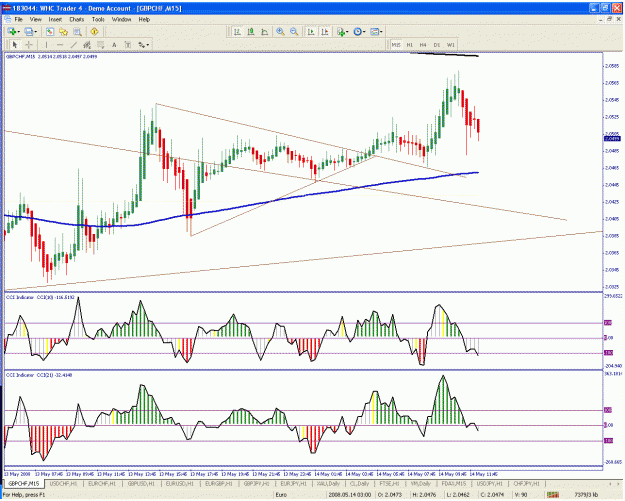Zoom in on the chart
Viewport: 625px width, 501px height.
[x=281, y=31]
